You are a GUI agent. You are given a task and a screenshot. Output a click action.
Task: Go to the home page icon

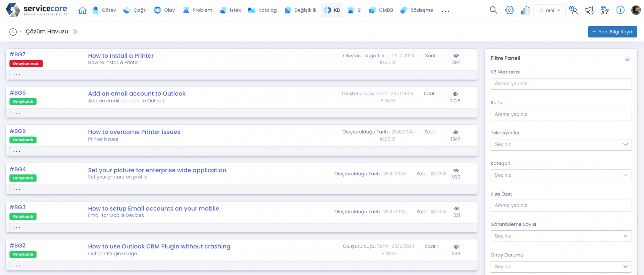pyautogui.click(x=82, y=10)
